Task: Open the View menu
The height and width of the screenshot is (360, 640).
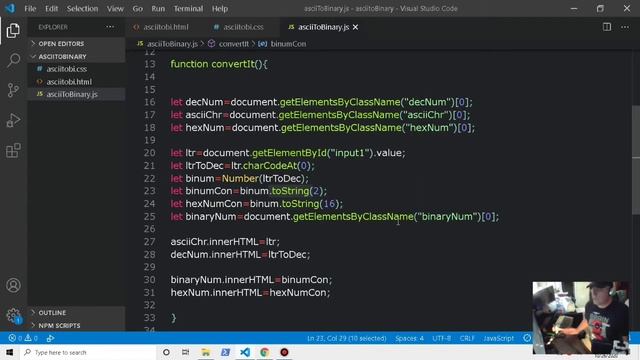Action: pos(115,8)
